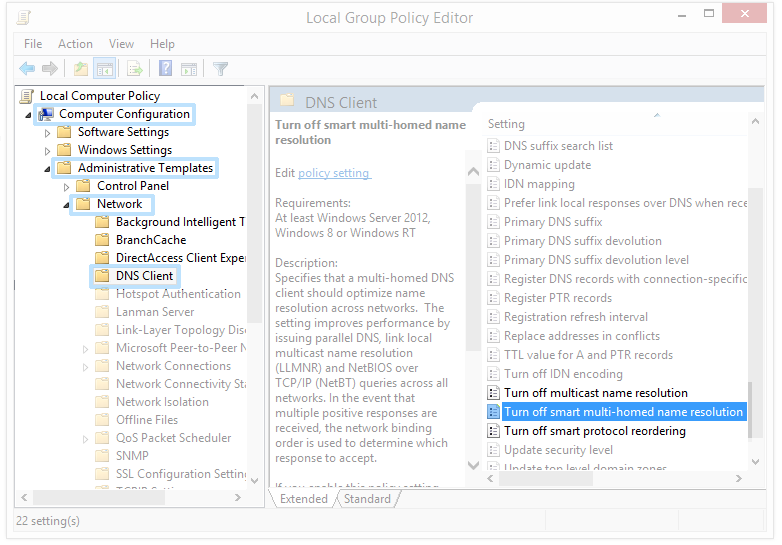Select Primary DNS suffix devolution level
Screen dimensions: 782x545
[596, 260]
